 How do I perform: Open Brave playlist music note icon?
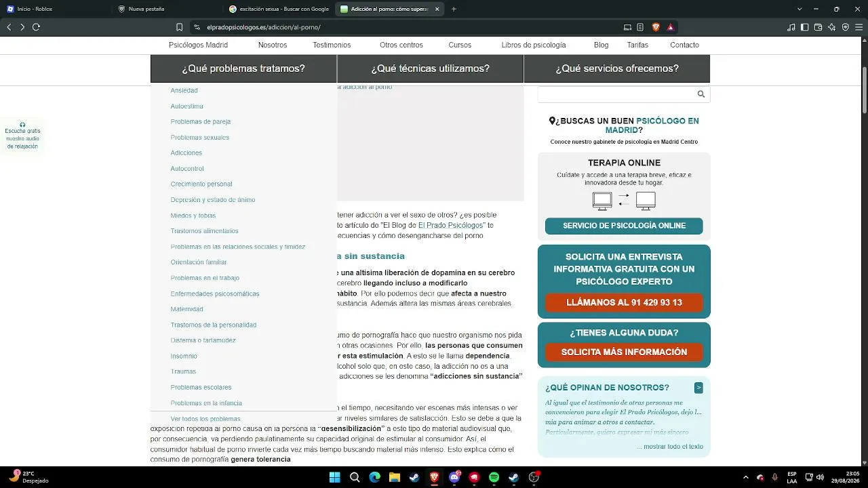(x=791, y=27)
